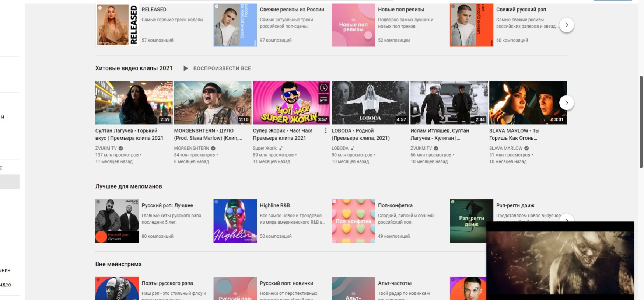This screenshot has width=644, height=300.
Task: Open the Поп-конфетка playlist cover
Action: click(x=353, y=221)
